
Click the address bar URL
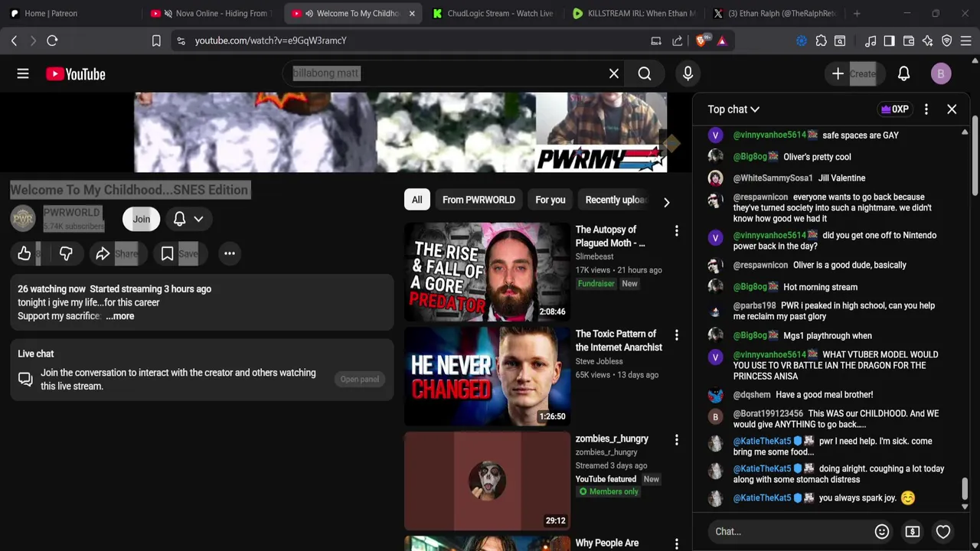tap(270, 41)
